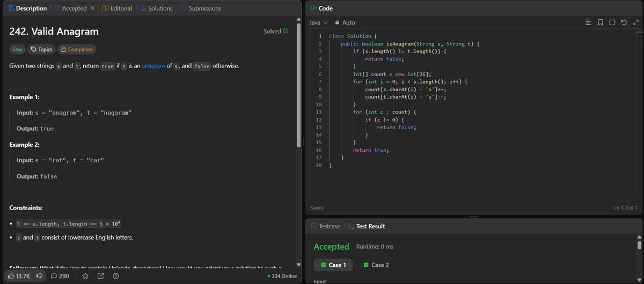This screenshot has height=284, width=644.
Task: Click code line 2 isAnagram signature
Action: pyautogui.click(x=410, y=43)
